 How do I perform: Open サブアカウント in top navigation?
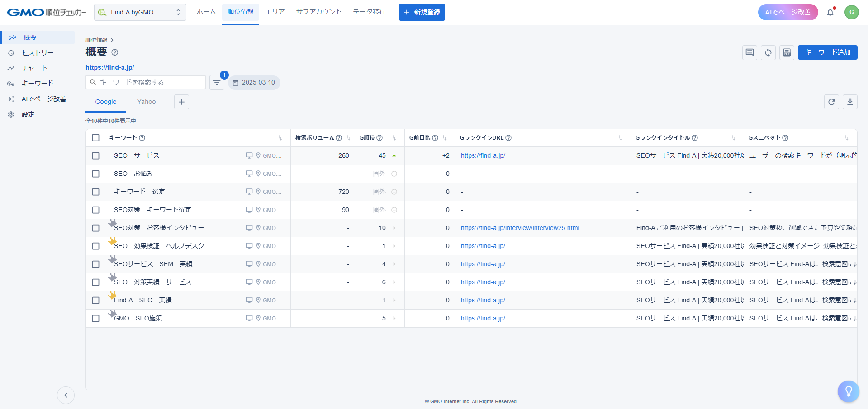319,12
